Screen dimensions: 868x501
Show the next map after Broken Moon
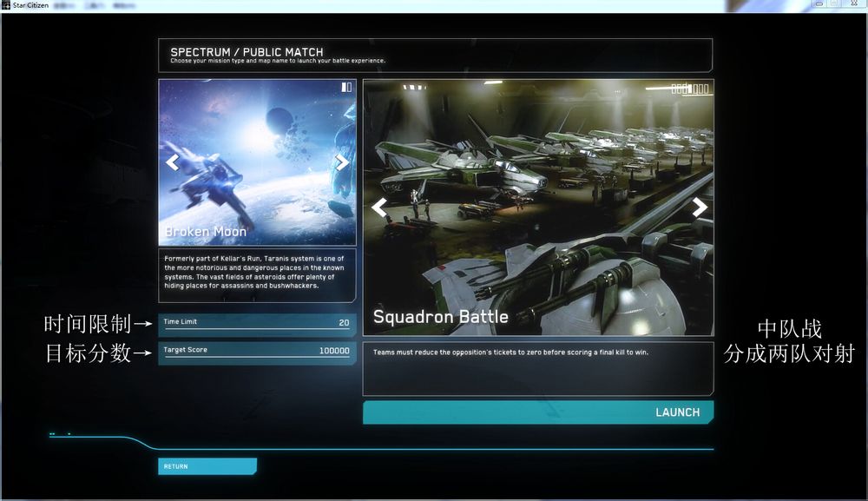[x=342, y=162]
